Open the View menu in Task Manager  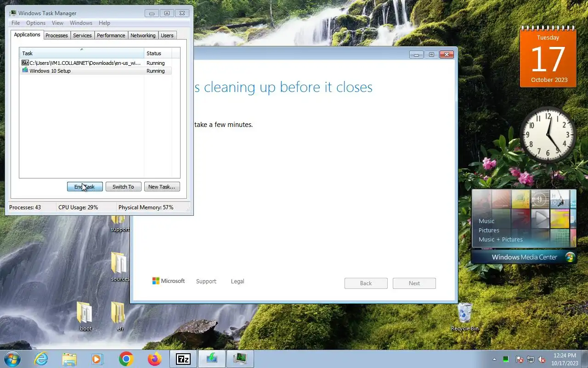(57, 23)
